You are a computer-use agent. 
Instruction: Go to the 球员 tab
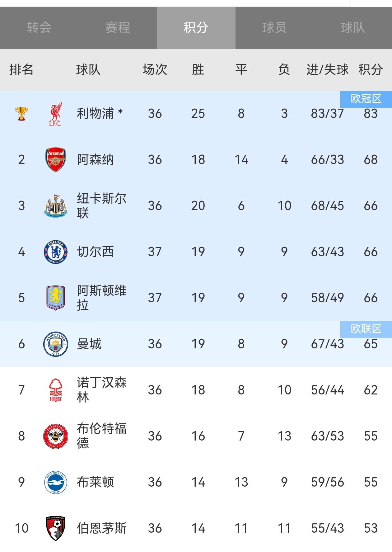pyautogui.click(x=274, y=28)
